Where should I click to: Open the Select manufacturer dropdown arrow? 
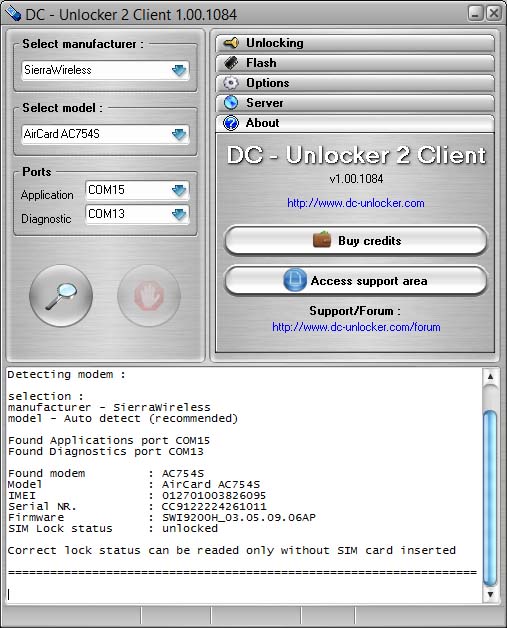[179, 70]
